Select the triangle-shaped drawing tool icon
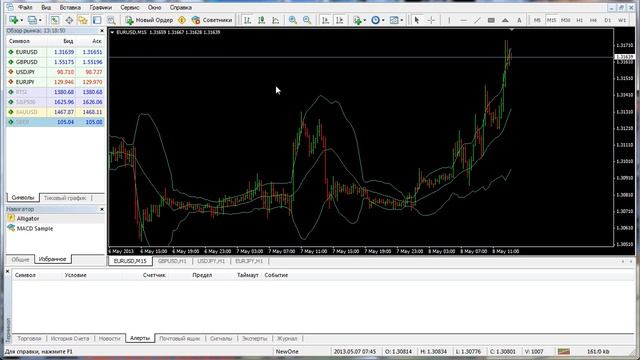Viewport: 640px width, 360px height. (x=505, y=20)
